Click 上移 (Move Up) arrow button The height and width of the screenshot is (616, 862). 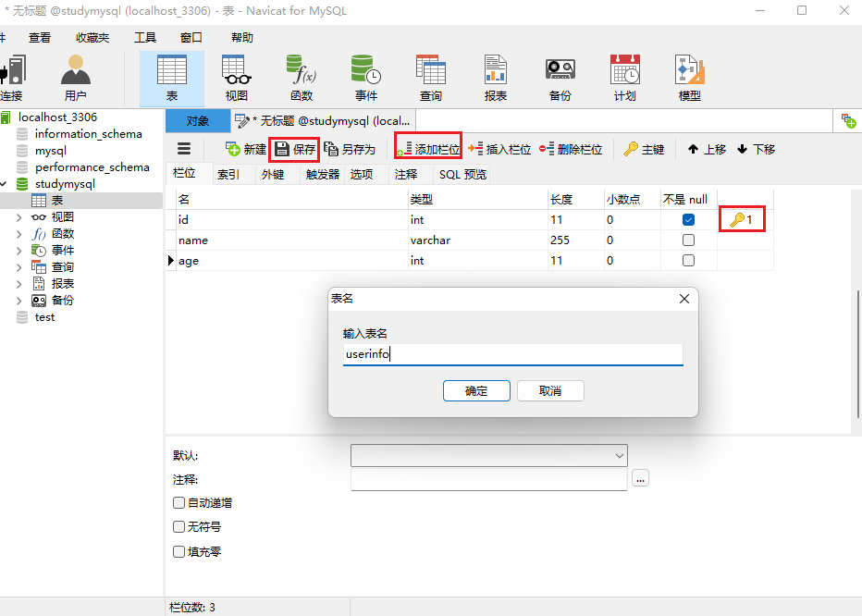click(x=707, y=149)
